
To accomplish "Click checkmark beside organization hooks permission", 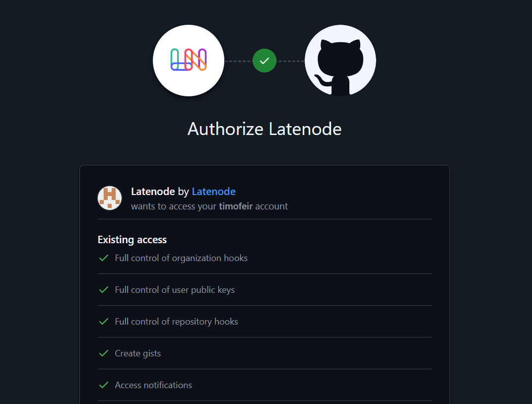I will 104,258.
